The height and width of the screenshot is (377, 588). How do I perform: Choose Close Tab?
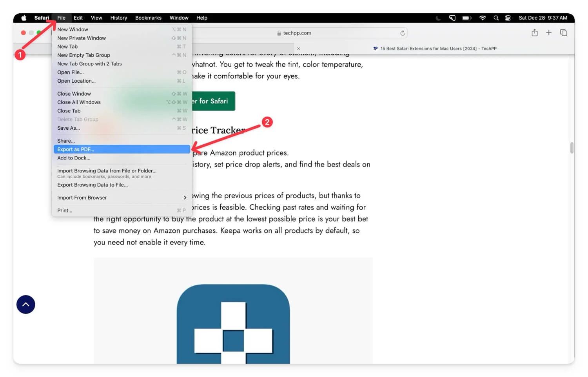tap(122, 111)
